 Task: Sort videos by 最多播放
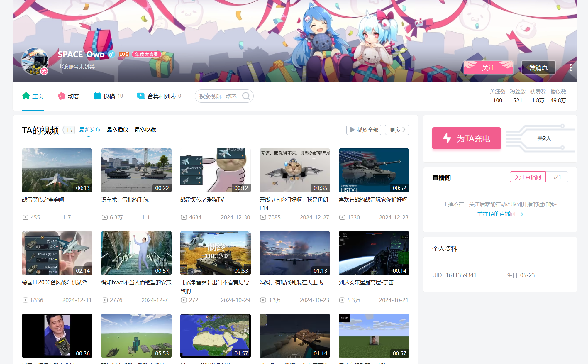(117, 130)
